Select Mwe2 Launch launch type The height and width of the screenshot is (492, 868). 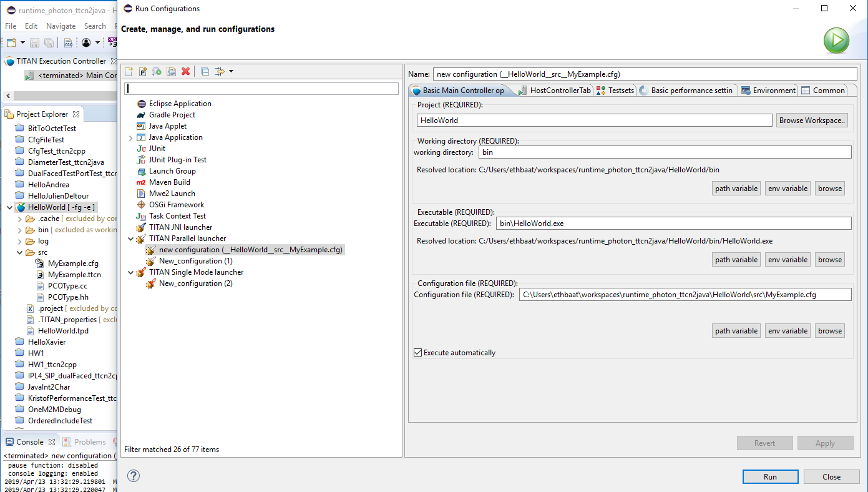pyautogui.click(x=165, y=194)
